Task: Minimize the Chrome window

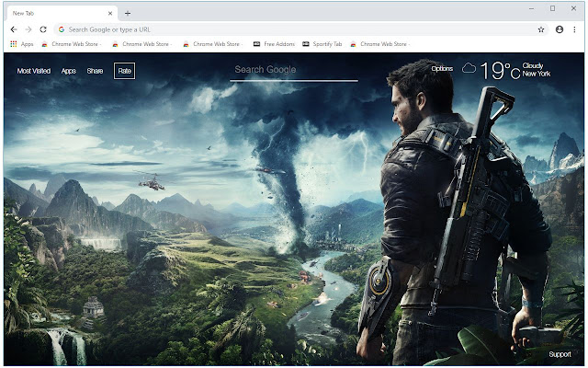Action: coord(531,8)
